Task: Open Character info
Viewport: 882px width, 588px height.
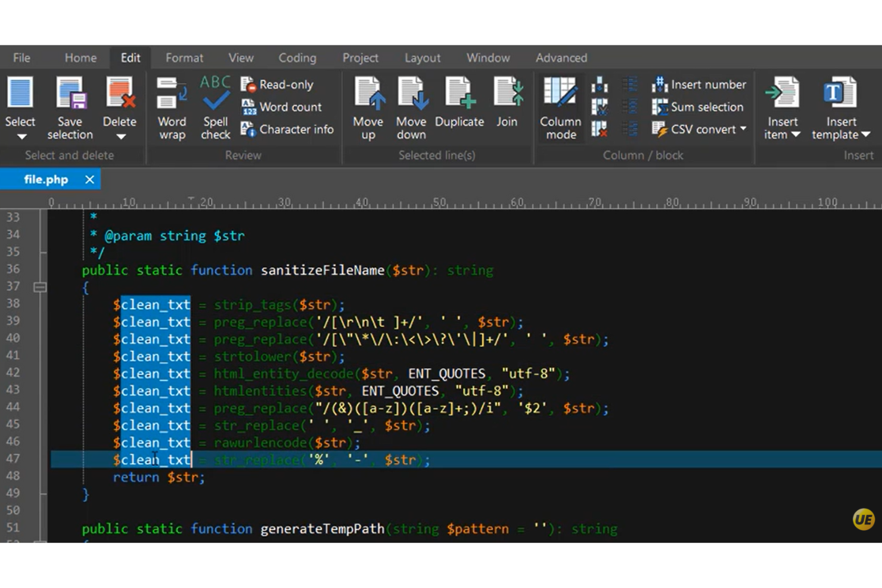Action: (288, 129)
